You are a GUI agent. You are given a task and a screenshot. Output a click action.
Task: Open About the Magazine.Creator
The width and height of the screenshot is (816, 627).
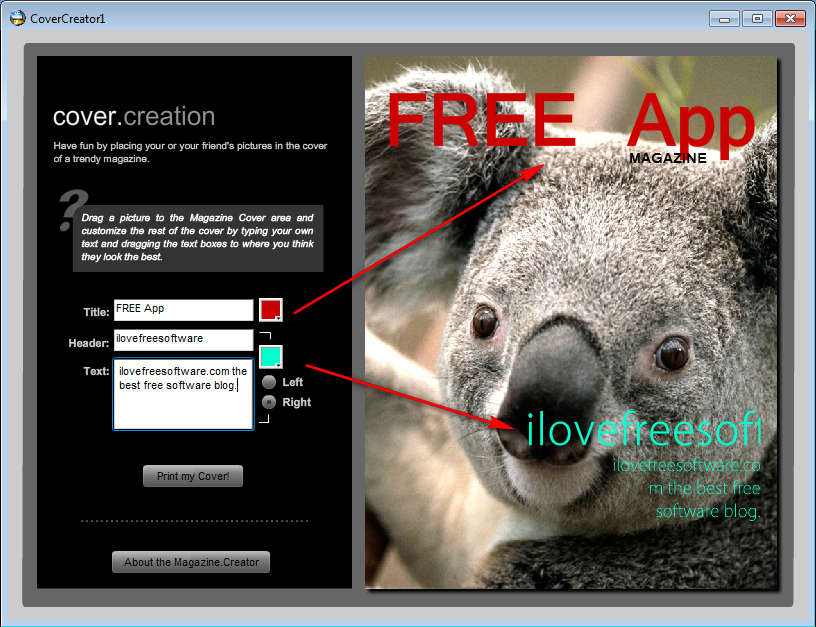pos(191,562)
